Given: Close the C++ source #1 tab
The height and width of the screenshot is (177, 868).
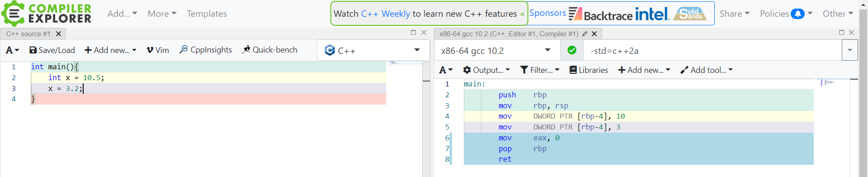Looking at the screenshot, I should tap(58, 34).
